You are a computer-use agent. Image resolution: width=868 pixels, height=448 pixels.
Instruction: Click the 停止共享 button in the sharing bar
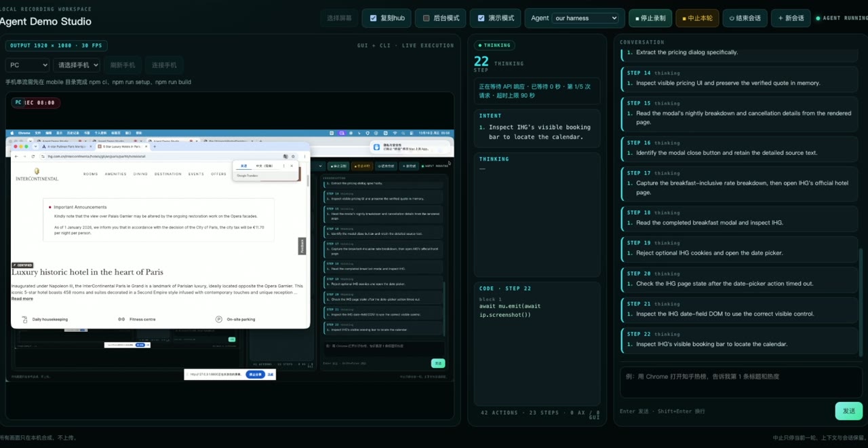tap(255, 374)
